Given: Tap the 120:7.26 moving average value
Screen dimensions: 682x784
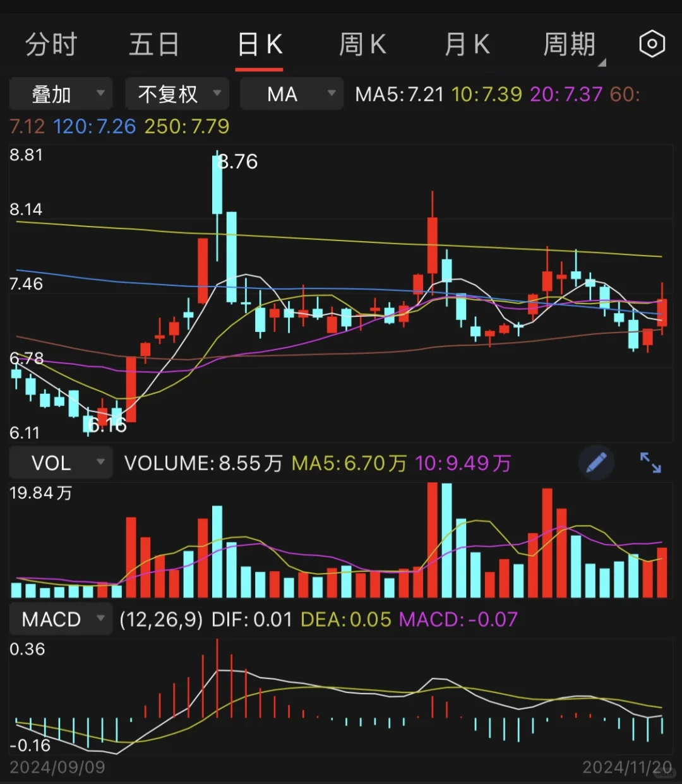Looking at the screenshot, I should [95, 126].
